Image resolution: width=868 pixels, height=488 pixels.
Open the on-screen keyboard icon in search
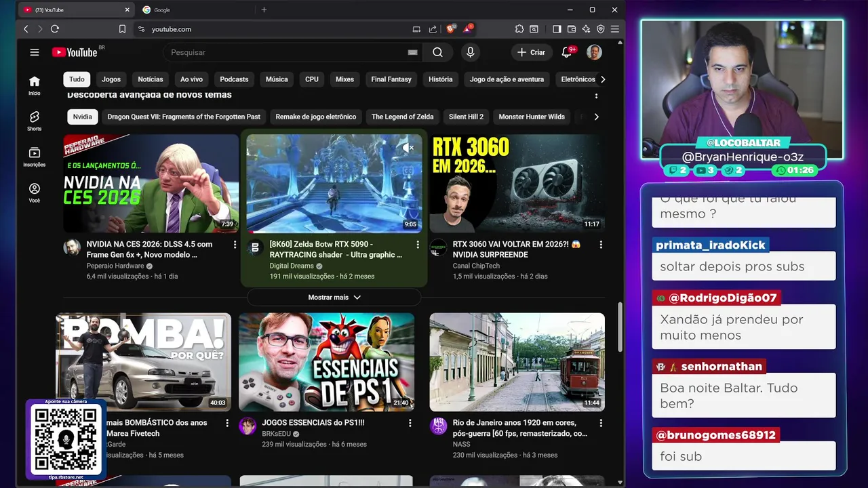(x=412, y=52)
